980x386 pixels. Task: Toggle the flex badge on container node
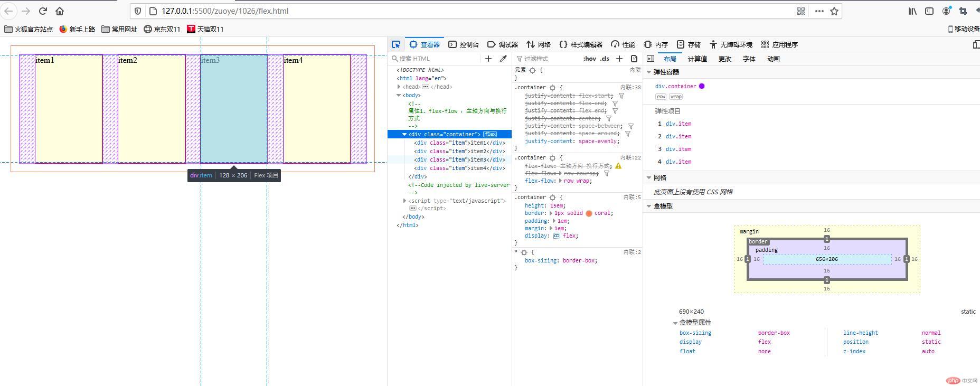490,134
